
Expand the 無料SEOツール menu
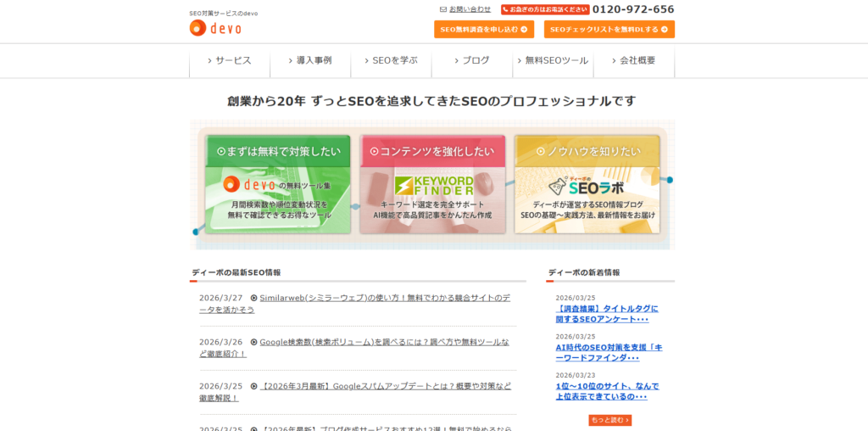point(553,60)
